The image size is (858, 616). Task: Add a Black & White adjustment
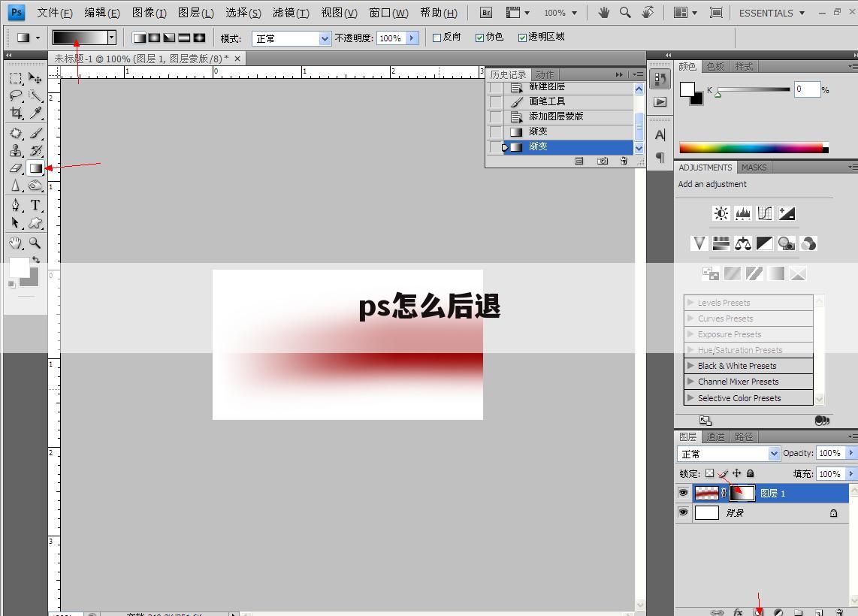pos(764,243)
